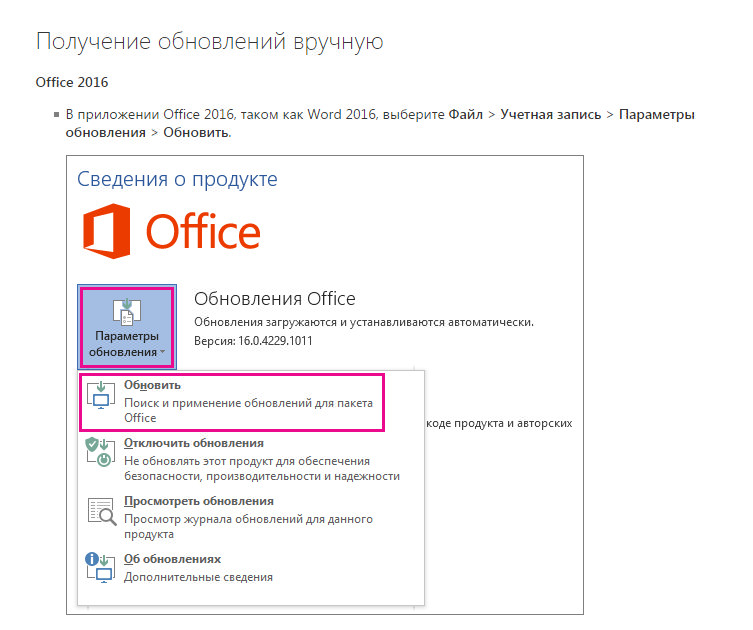Click version text 16.0.4229.1011
This screenshot has width=753, height=630.
275,341
